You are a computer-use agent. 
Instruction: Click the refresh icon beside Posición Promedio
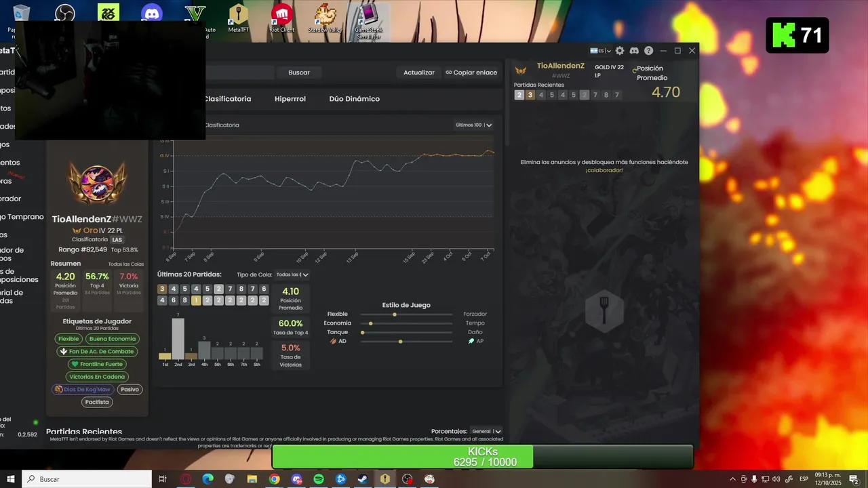click(635, 70)
